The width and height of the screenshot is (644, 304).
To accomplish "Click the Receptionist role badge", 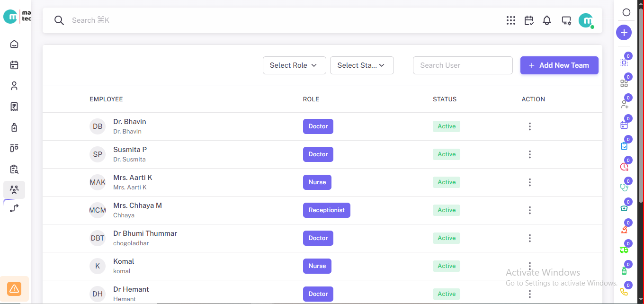I will pos(327,210).
